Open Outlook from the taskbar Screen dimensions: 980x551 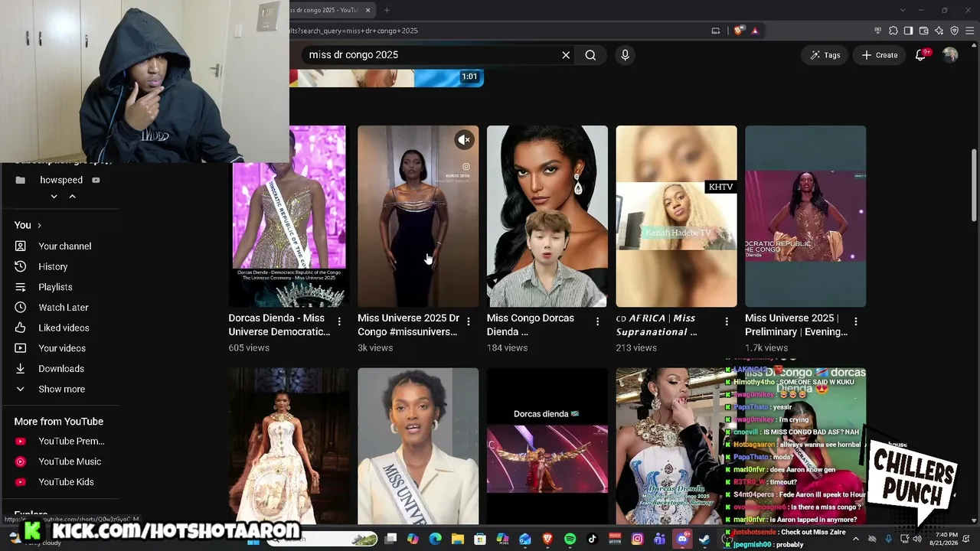click(525, 540)
